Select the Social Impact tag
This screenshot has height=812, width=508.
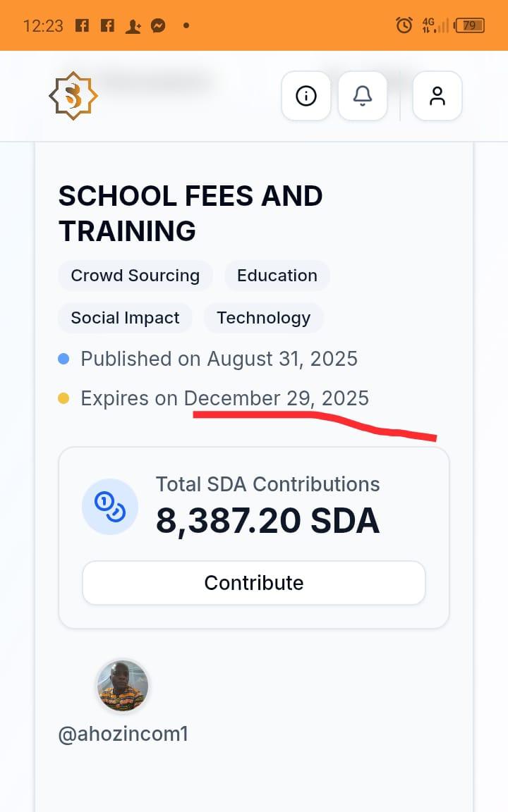[125, 318]
